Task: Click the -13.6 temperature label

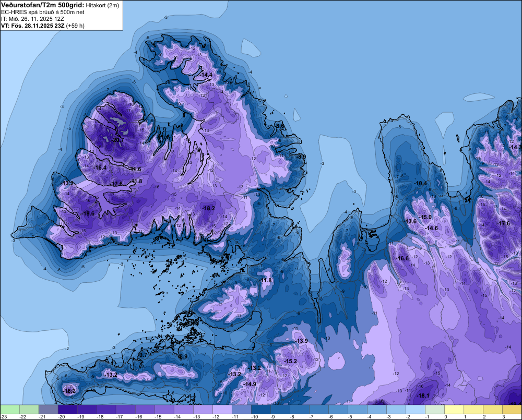Action: click(x=410, y=221)
